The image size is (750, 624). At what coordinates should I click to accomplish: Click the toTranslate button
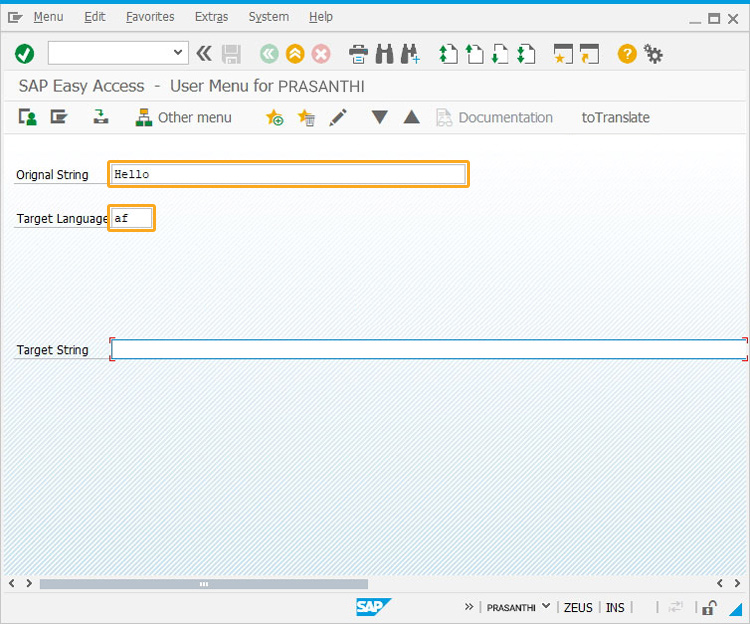(x=615, y=118)
